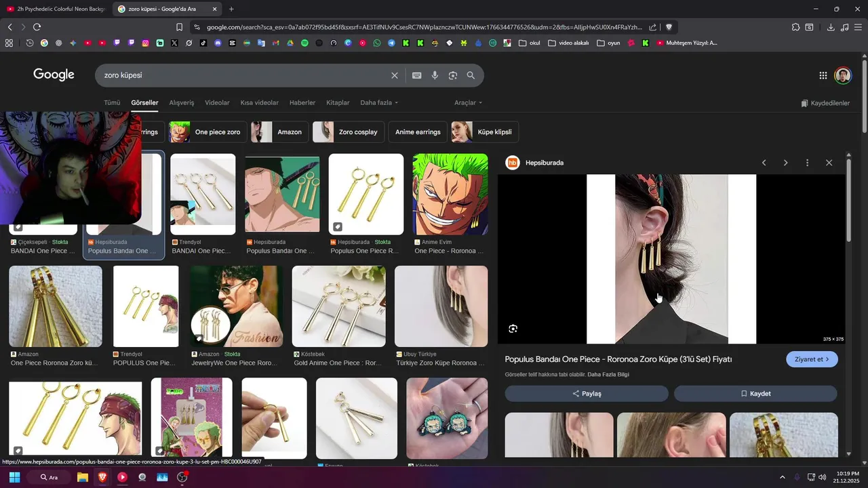Open the 'video alakalı' bookmarks folder
The width and height of the screenshot is (868, 488).
[568, 43]
